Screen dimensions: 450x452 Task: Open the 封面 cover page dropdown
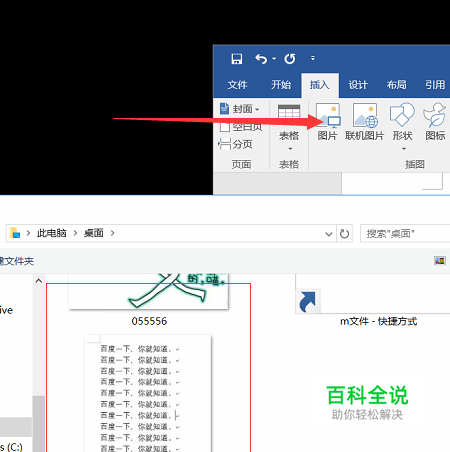239,109
